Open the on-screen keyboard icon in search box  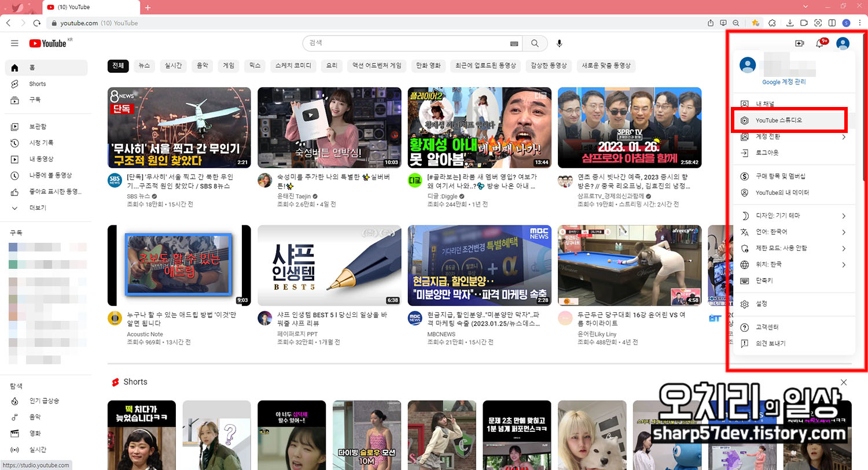(x=514, y=43)
